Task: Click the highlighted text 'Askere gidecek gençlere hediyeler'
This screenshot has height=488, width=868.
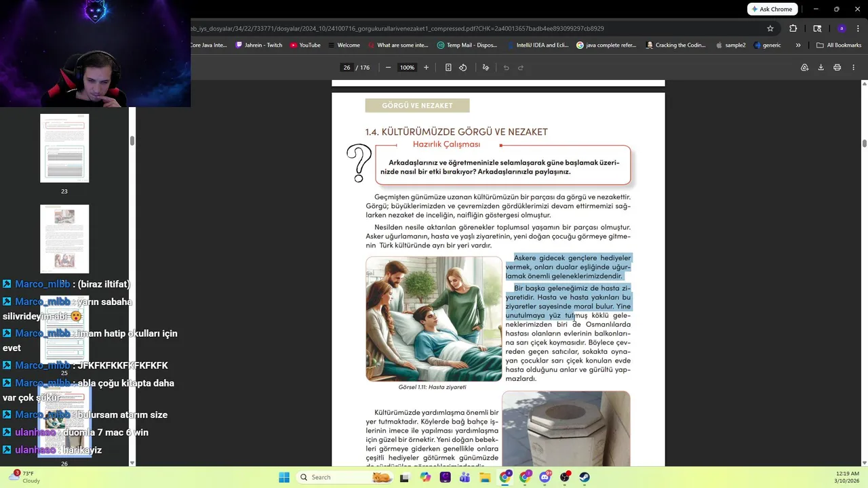Action: point(572,258)
